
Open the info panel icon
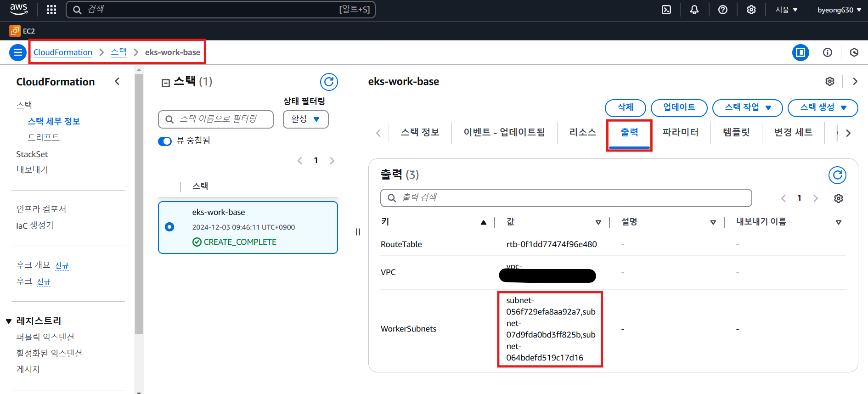[828, 52]
